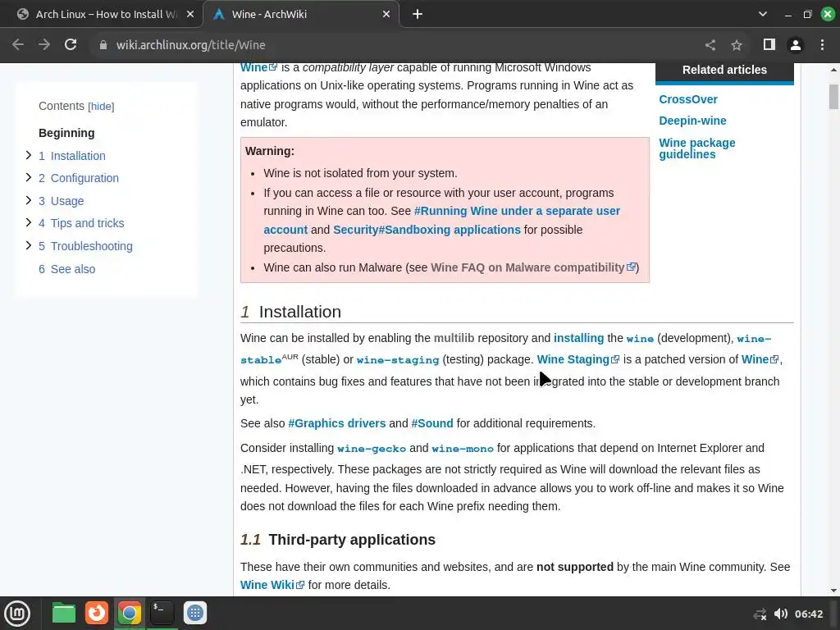Expand Configuration section in contents

coord(29,177)
